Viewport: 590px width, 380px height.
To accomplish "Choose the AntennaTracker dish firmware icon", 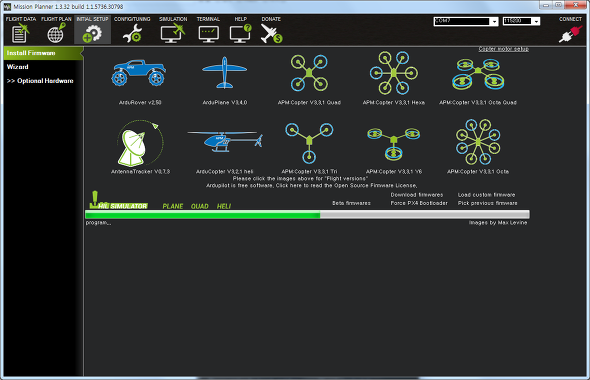I will coord(140,143).
